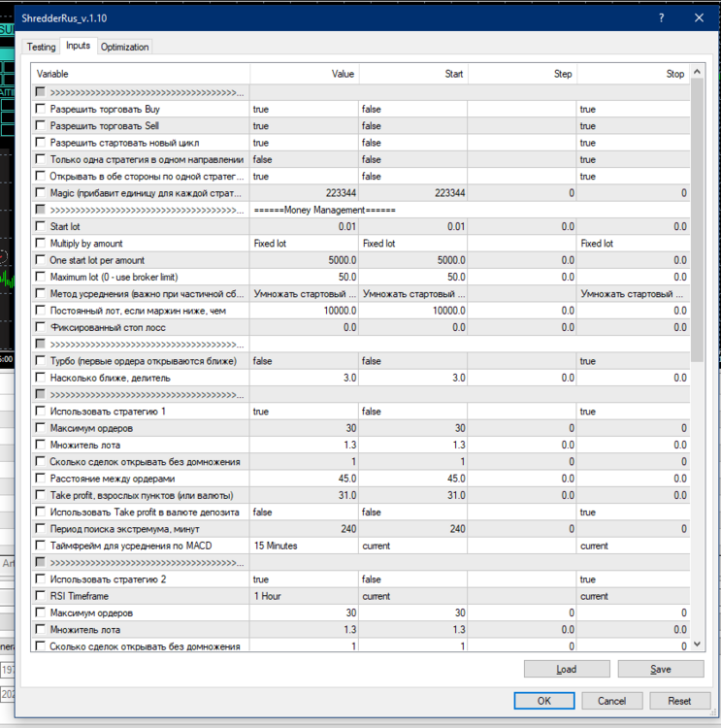Edit Start lot value 0.01
The width and height of the screenshot is (721, 728).
pyautogui.click(x=304, y=226)
